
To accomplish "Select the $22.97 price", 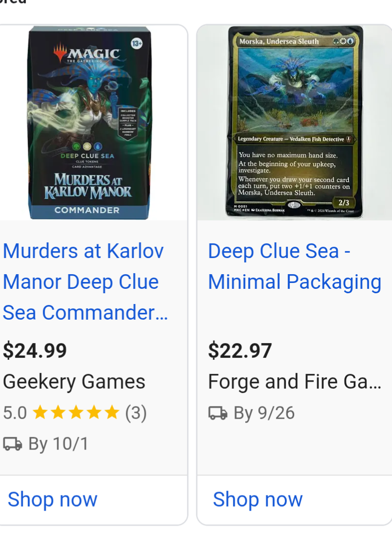I will [240, 351].
